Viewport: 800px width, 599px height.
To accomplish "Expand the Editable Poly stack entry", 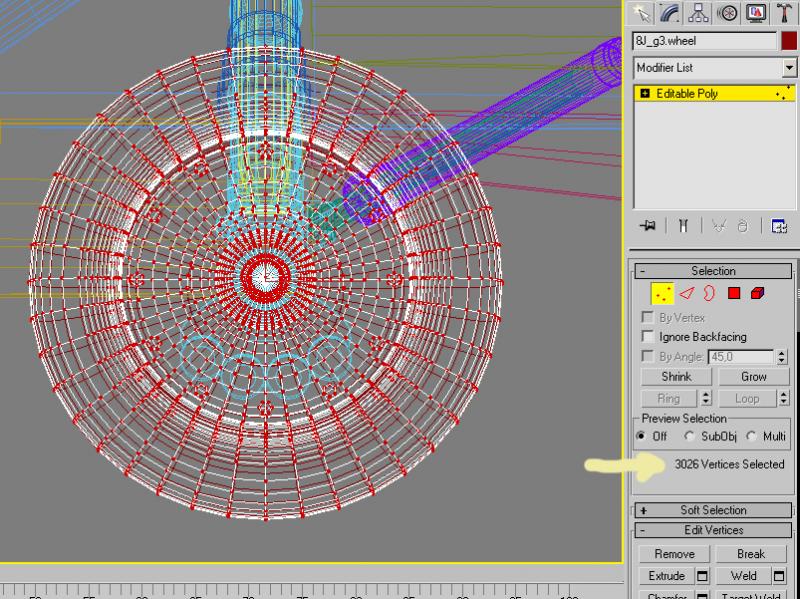I will (645, 94).
